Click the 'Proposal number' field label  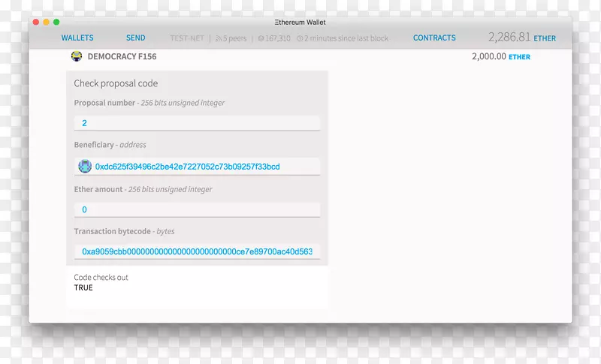point(104,103)
